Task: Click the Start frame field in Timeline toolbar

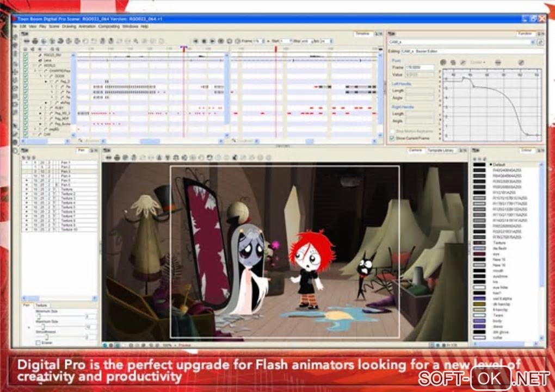Action: pyautogui.click(x=285, y=41)
